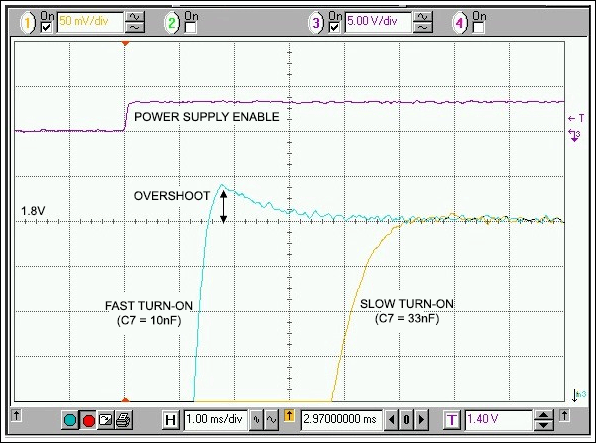Toggle channel 1 On checkbox
Viewport: 596px width, 443px height.
click(x=46, y=28)
